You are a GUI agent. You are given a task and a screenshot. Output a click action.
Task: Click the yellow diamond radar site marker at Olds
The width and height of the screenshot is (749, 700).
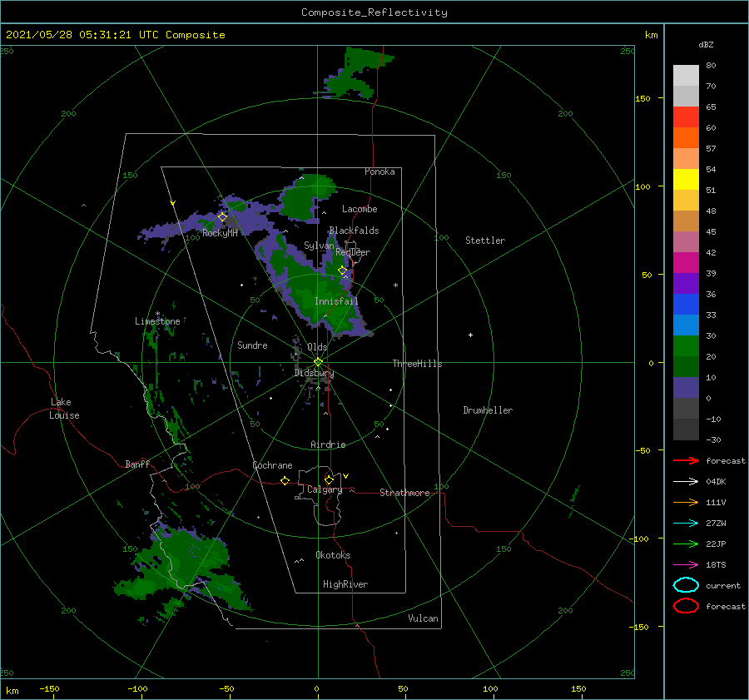[x=318, y=362]
